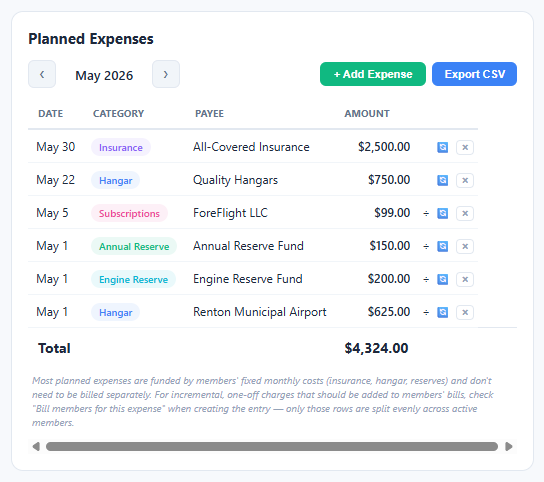Click payee ForeFlight LLC
Image resolution: width=544 pixels, height=482 pixels.
(x=230, y=213)
